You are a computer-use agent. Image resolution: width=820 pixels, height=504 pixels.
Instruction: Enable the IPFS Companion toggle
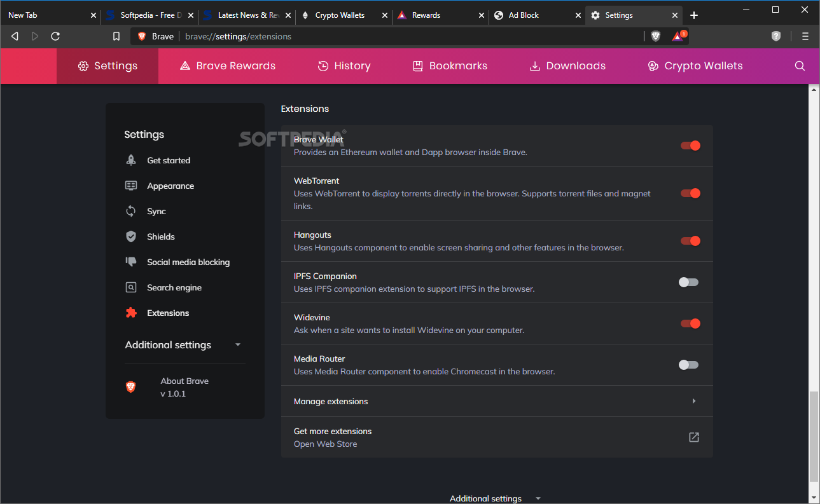tap(689, 282)
